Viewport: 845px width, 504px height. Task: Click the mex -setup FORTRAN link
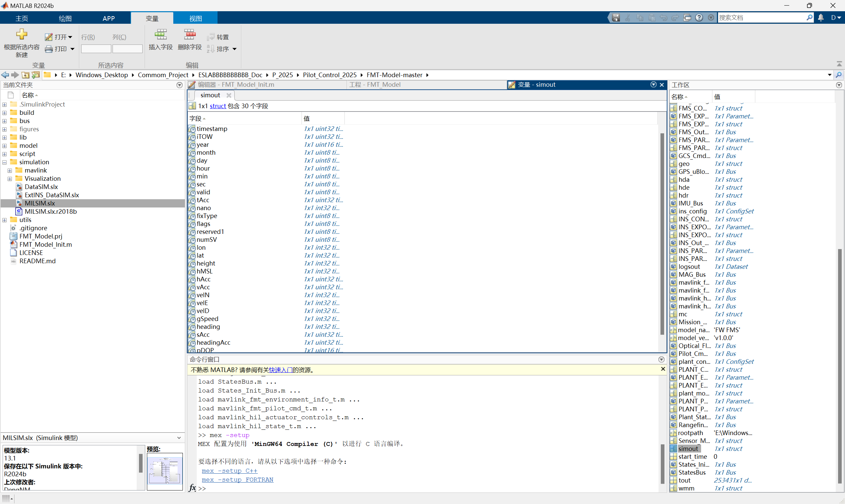[x=238, y=480]
